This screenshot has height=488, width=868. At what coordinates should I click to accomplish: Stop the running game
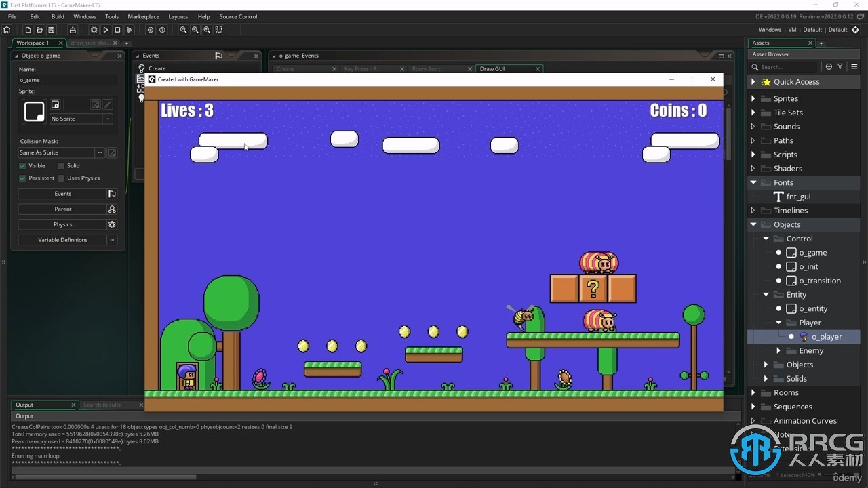[x=117, y=30]
